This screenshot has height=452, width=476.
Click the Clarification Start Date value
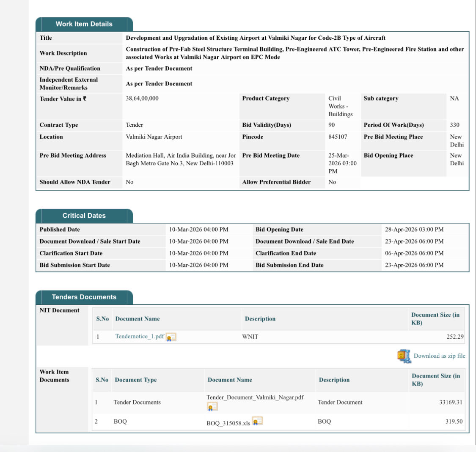tap(198, 253)
